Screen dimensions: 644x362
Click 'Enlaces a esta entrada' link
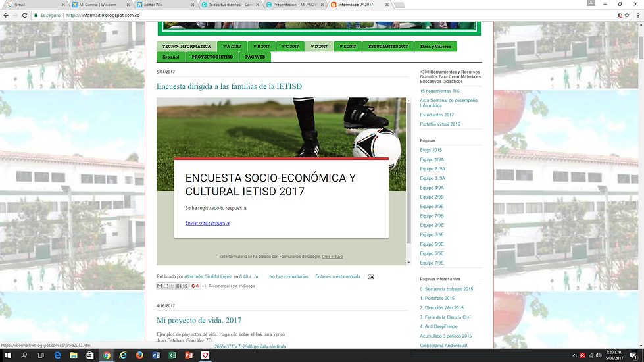pyautogui.click(x=337, y=277)
